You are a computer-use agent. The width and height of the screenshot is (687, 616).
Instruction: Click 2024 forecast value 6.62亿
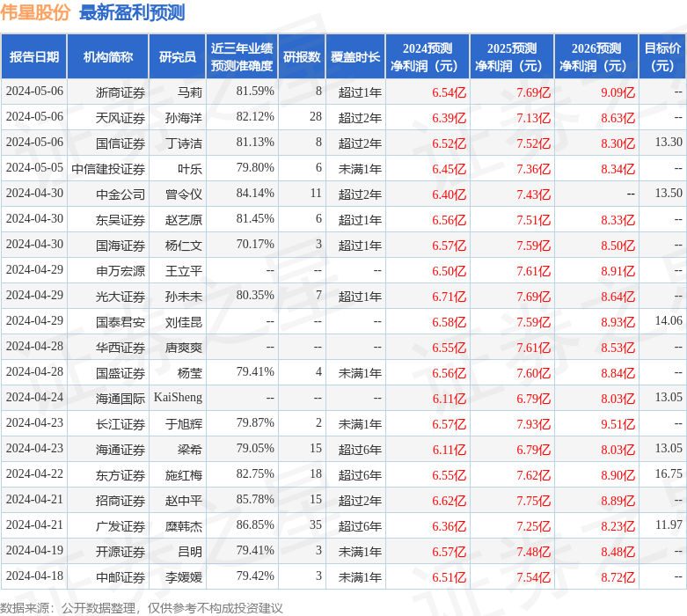click(x=449, y=501)
